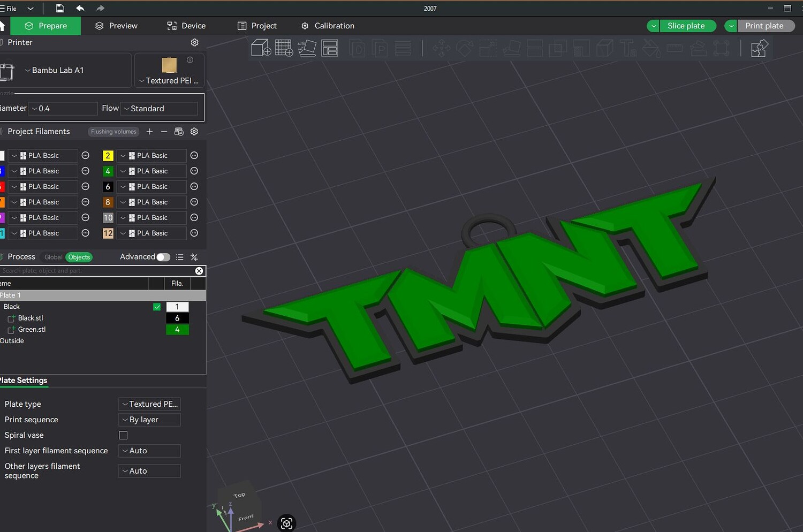Viewport: 803px width, 532px height.
Task: Click the Add model cube icon
Action: [x=261, y=48]
